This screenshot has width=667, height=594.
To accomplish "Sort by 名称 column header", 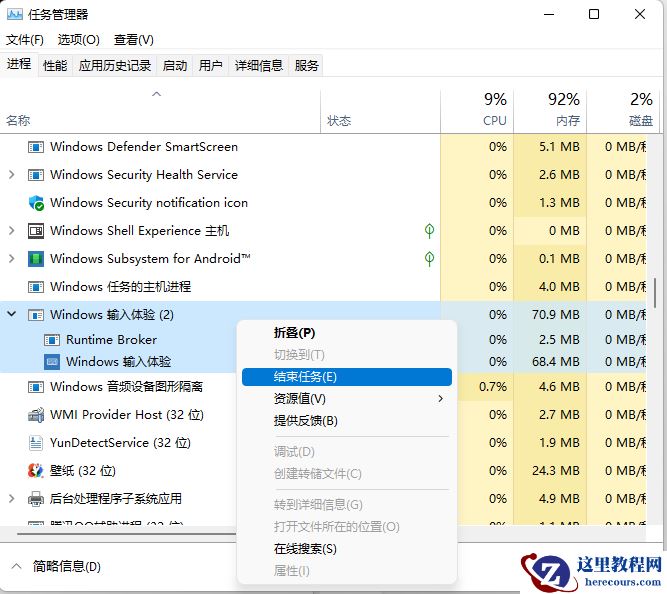I will tap(160, 111).
